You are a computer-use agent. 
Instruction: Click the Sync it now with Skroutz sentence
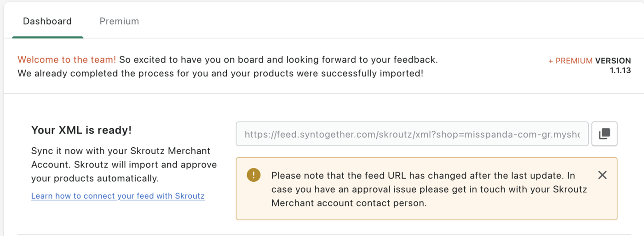(x=121, y=151)
